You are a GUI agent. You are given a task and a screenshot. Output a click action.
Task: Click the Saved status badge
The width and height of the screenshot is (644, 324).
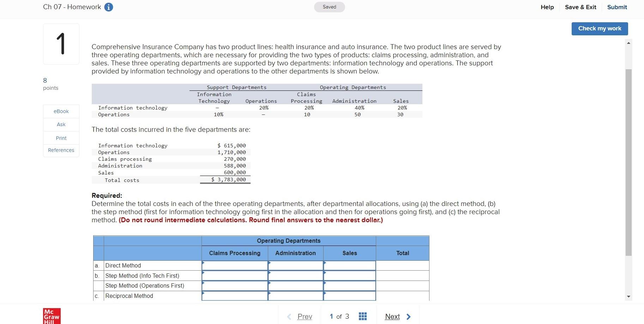click(x=329, y=7)
